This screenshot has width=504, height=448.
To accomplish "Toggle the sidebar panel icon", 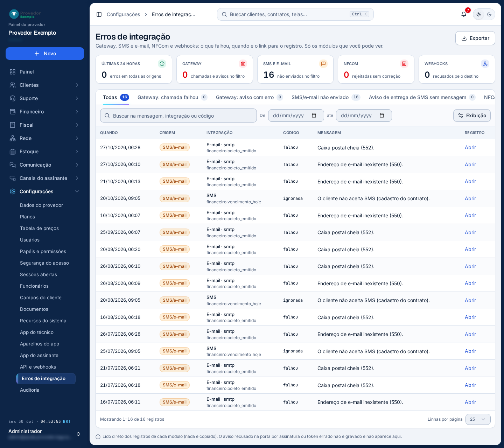I will point(99,14).
